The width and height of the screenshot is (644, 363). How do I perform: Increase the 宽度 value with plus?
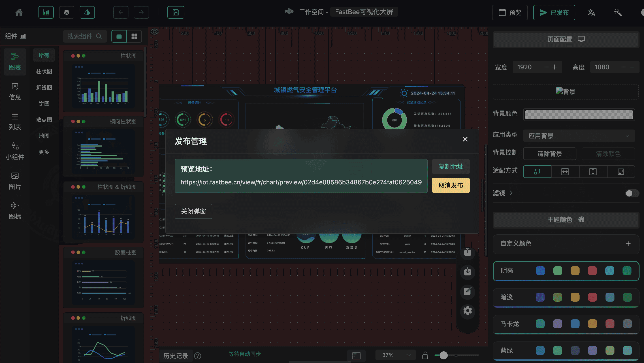tap(554, 67)
